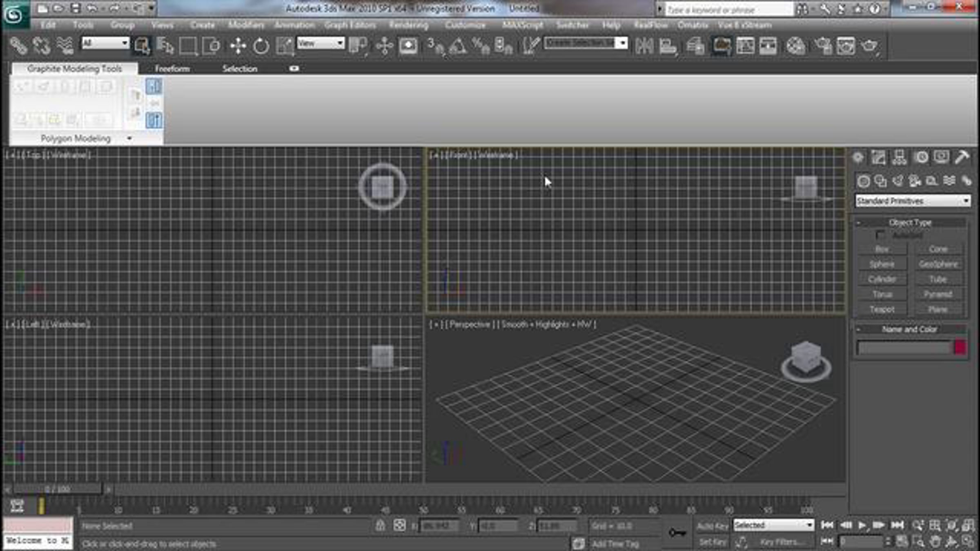Open the reference coordinate View dropdown
980x551 pixels.
click(x=321, y=43)
